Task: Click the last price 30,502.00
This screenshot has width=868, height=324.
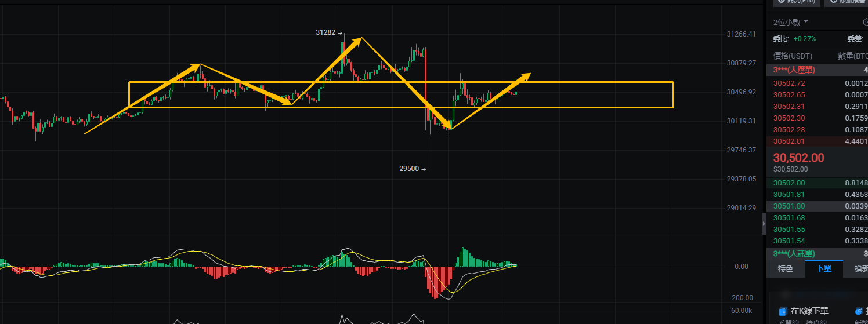Action: point(798,158)
